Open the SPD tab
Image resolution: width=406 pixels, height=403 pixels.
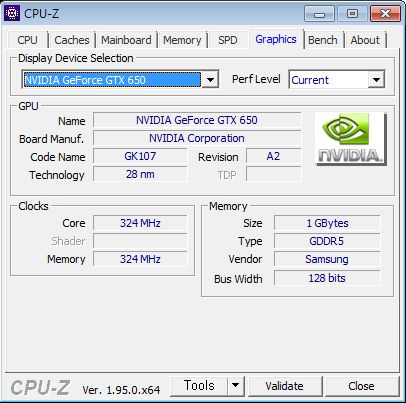[228, 40]
